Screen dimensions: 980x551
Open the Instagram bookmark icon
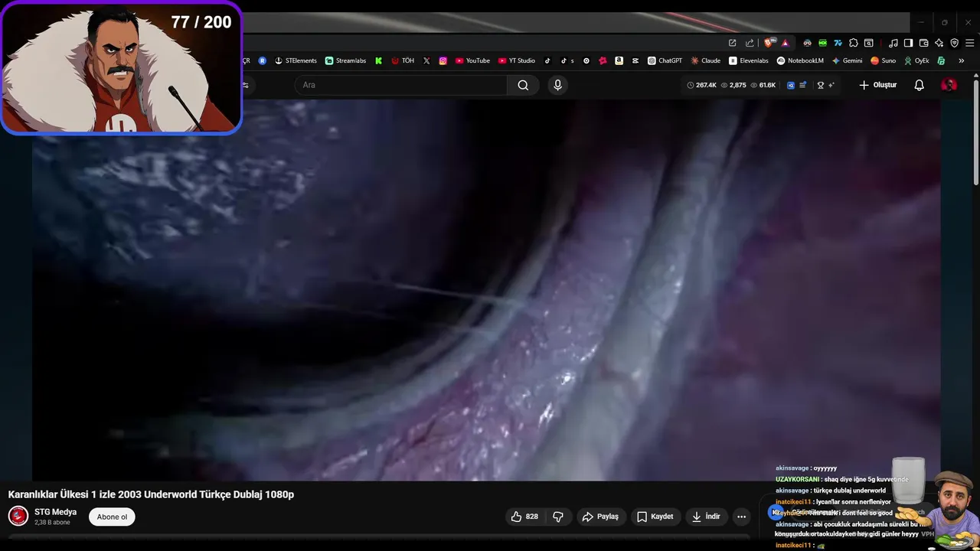443,60
